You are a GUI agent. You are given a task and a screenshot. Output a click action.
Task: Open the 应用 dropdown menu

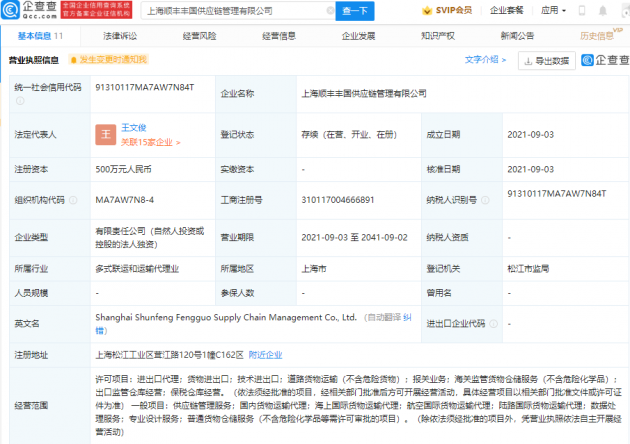click(x=553, y=10)
